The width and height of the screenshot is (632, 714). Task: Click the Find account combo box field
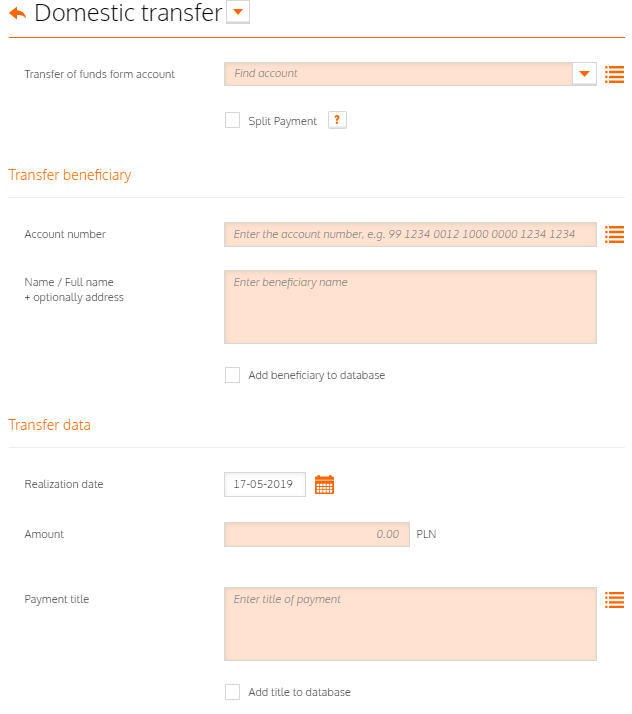tap(398, 74)
